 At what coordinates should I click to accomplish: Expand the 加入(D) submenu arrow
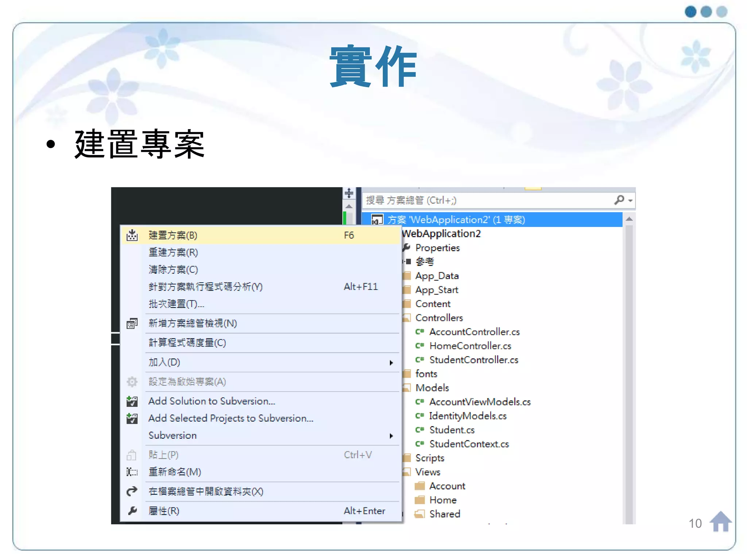click(391, 362)
